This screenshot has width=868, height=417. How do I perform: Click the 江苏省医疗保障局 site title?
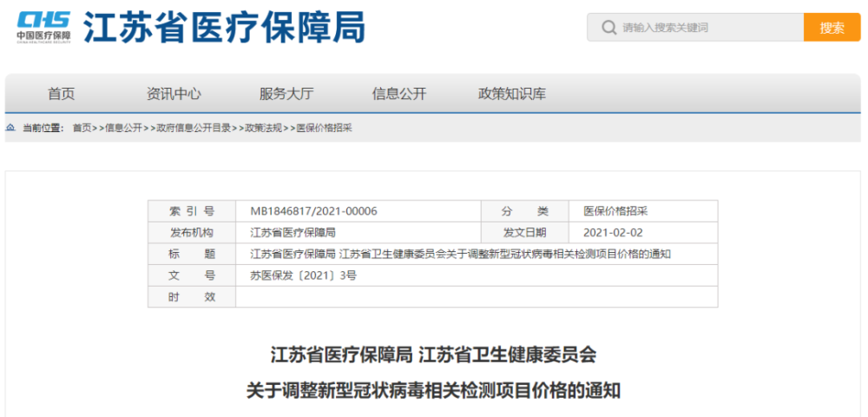224,27
